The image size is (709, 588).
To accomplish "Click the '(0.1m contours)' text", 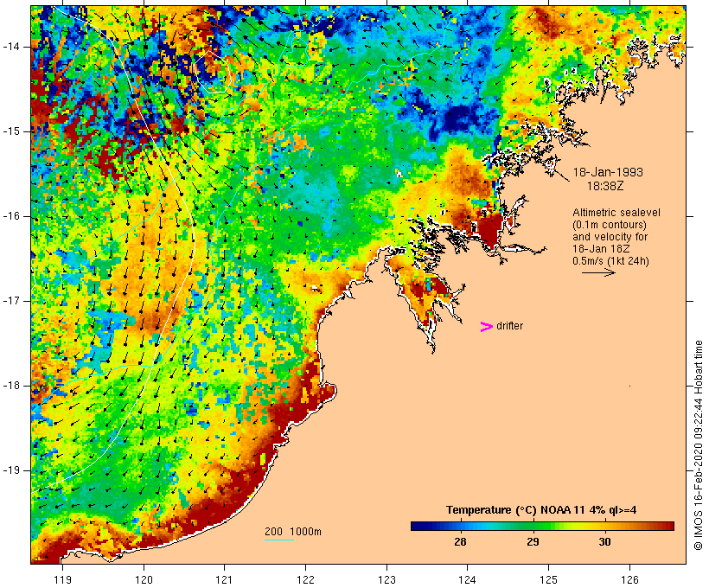I will [610, 225].
